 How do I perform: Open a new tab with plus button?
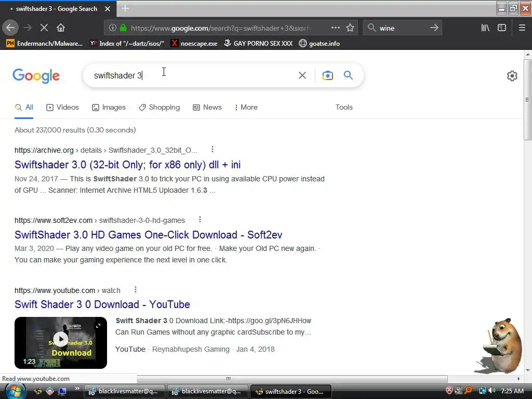pyautogui.click(x=125, y=8)
